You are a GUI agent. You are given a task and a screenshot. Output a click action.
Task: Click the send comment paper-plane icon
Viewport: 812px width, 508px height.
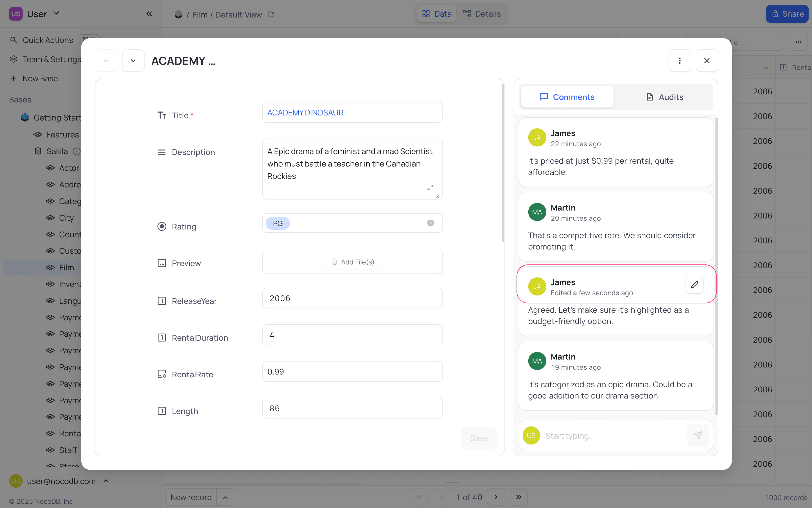pyautogui.click(x=698, y=435)
